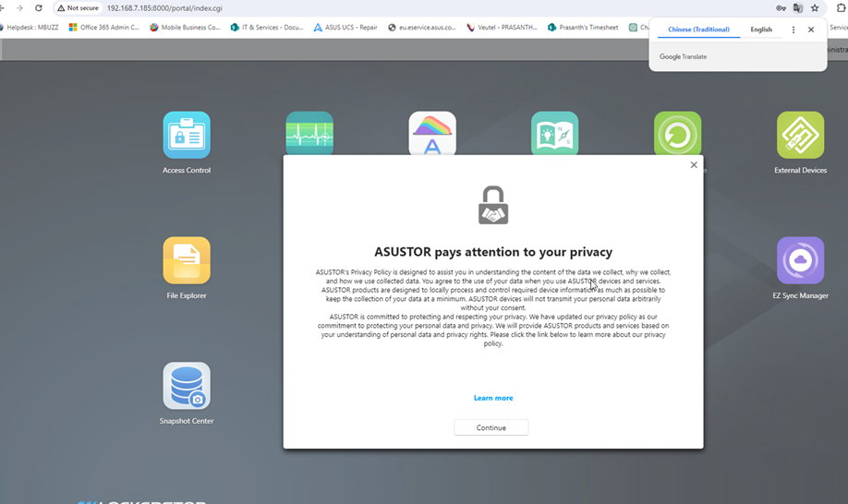The height and width of the screenshot is (504, 848).
Task: Bookmark this page with the star
Action: 815,8
